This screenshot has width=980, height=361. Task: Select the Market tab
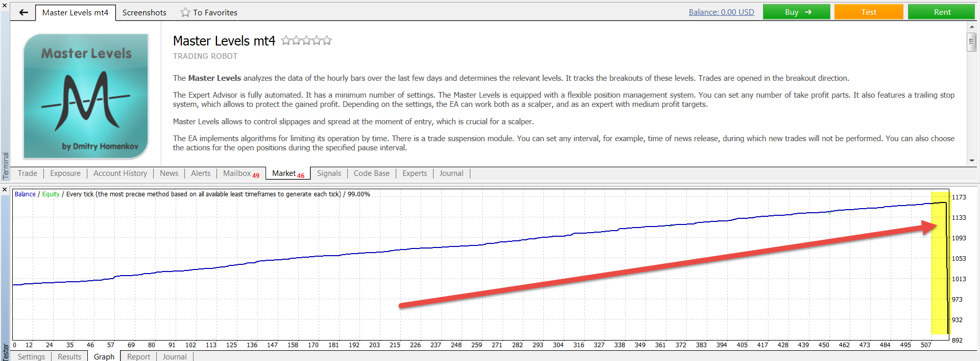288,173
